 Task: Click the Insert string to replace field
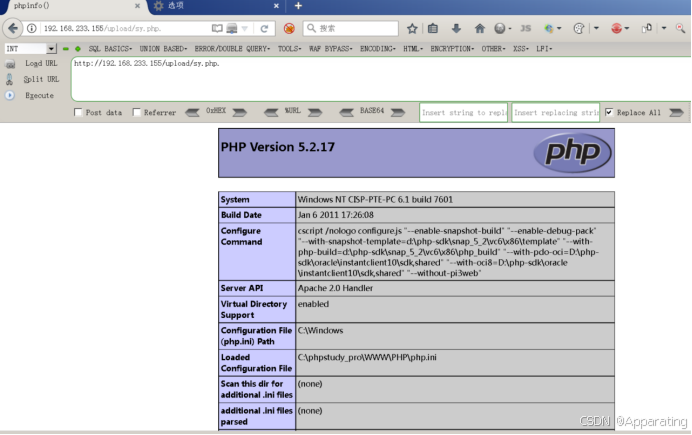point(463,112)
